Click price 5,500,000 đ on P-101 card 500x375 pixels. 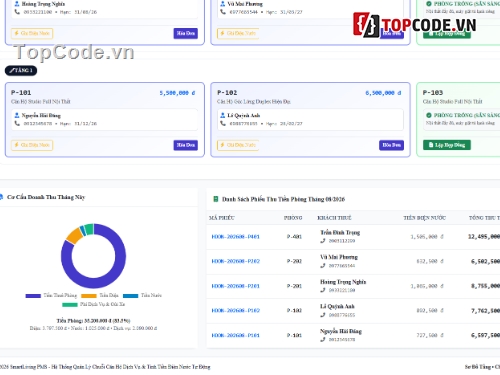click(x=177, y=93)
